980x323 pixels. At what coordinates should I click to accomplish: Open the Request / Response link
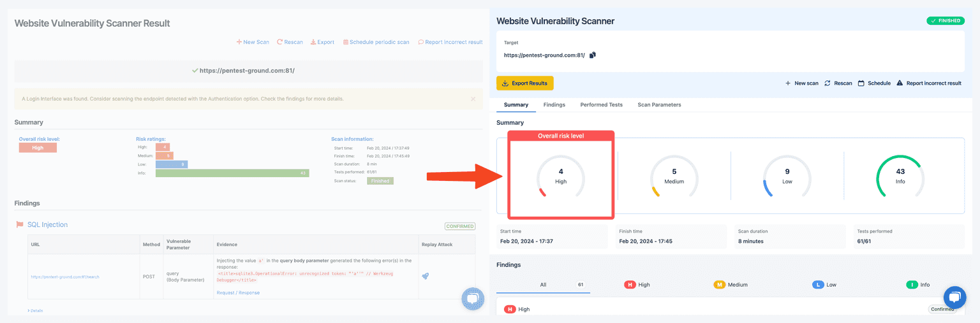pyautogui.click(x=238, y=292)
